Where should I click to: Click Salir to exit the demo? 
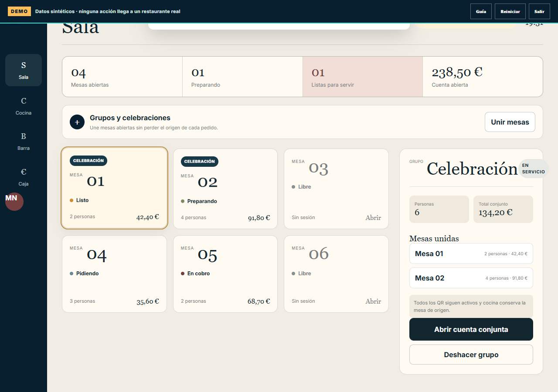click(539, 11)
